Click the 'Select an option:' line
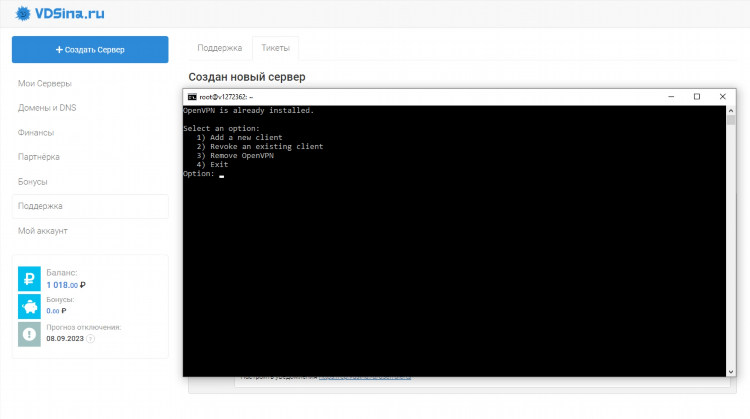Screen dimensions: 750x419 [x=221, y=128]
